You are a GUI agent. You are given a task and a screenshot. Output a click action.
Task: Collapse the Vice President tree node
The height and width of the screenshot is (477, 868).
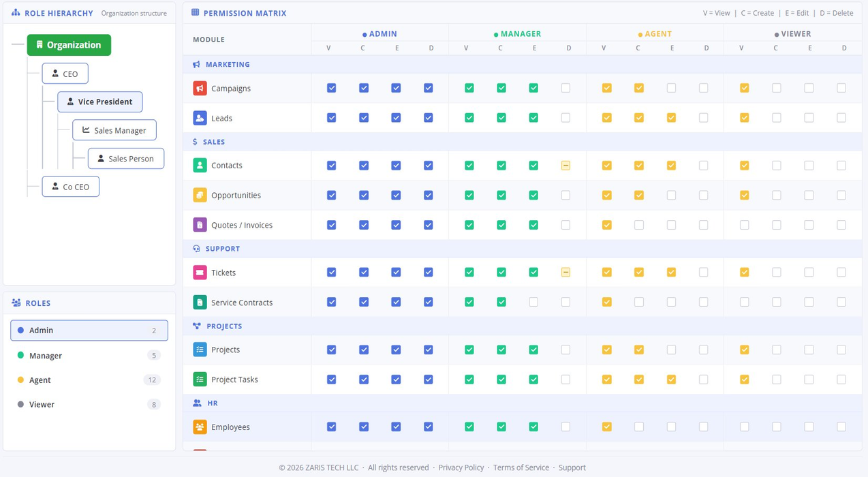(100, 102)
